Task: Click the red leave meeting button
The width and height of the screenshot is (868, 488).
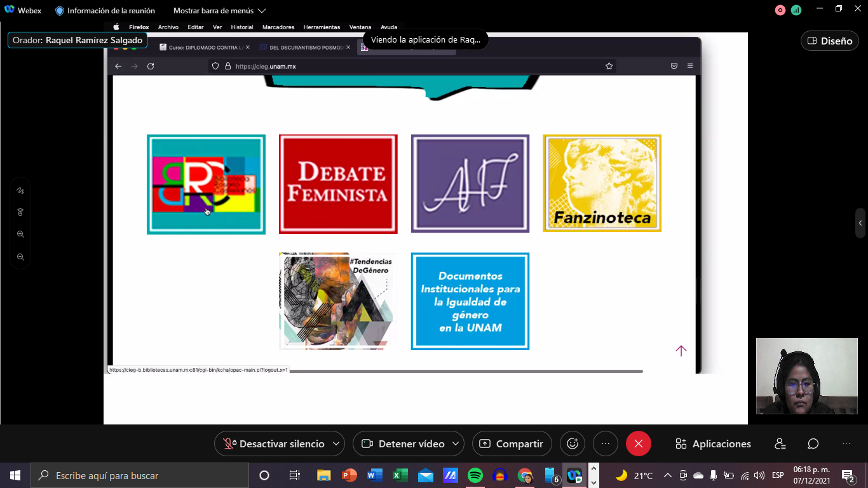Action: tap(639, 444)
